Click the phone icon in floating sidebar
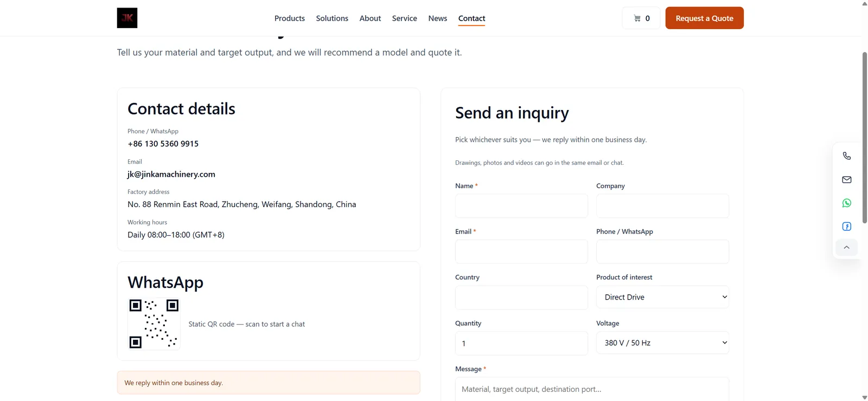Image resolution: width=868 pixels, height=401 pixels. point(846,156)
